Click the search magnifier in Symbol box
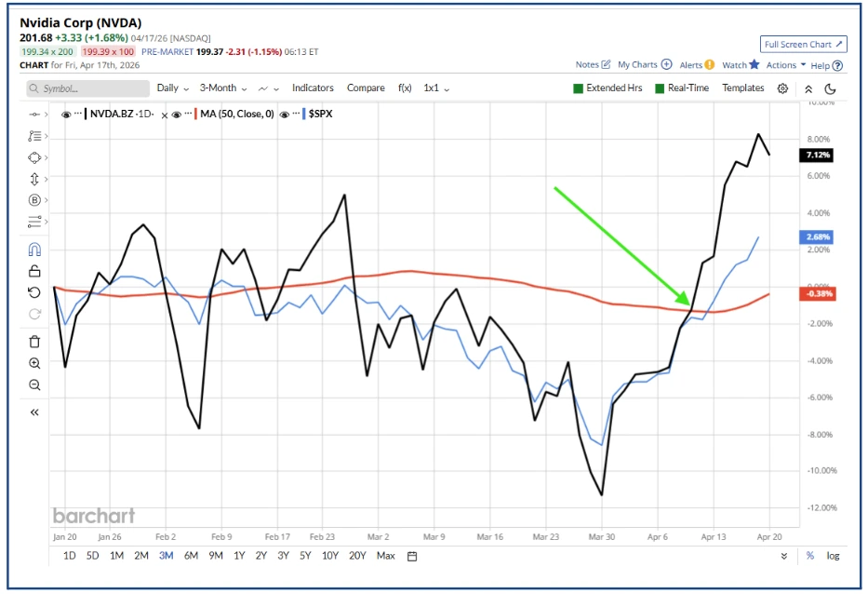 (x=34, y=88)
